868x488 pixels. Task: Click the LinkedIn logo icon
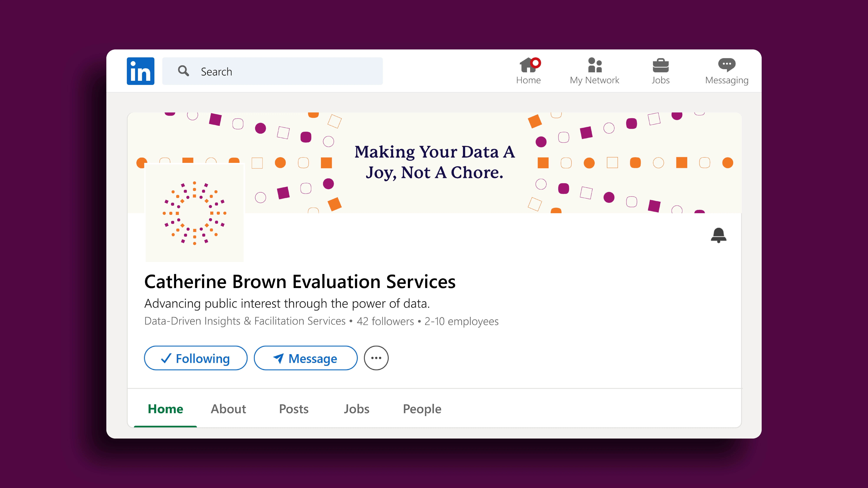(141, 71)
